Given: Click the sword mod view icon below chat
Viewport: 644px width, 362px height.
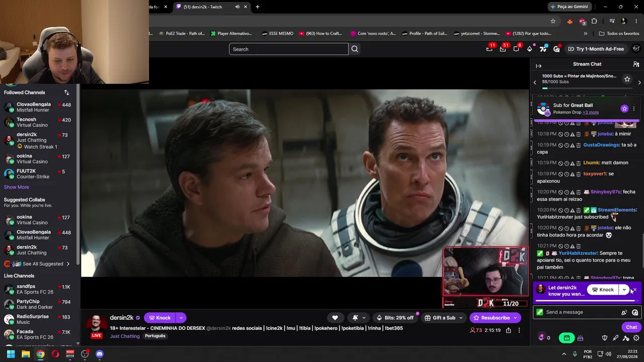Looking at the screenshot, I should click(x=615, y=338).
